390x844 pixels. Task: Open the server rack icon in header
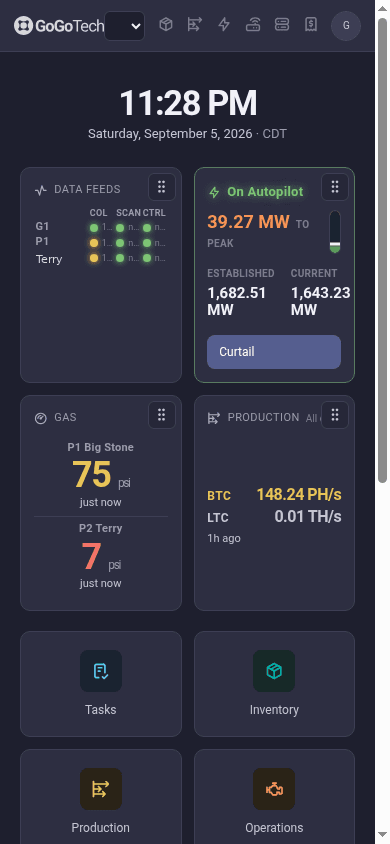[282, 24]
